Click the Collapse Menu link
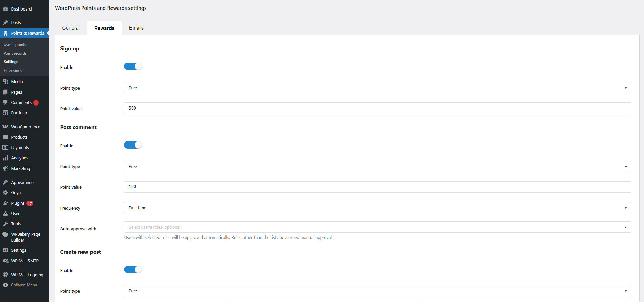 pyautogui.click(x=24, y=285)
